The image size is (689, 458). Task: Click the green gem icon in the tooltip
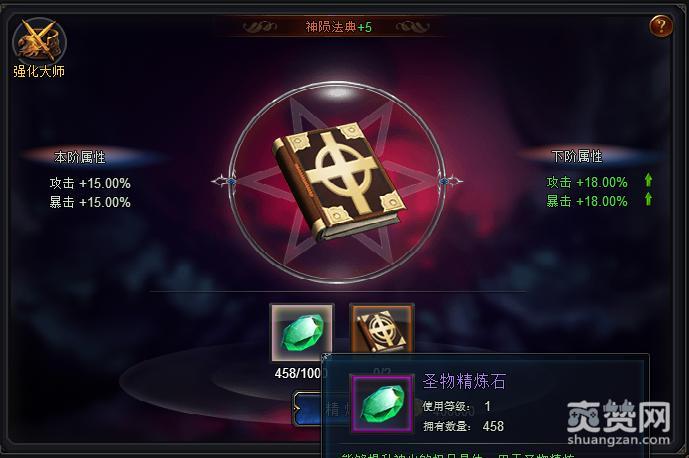click(382, 403)
